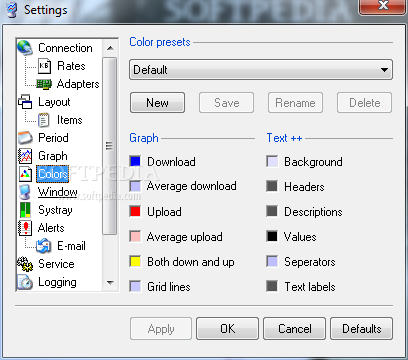Click the Graph chart icon
408x360 pixels.
(25, 156)
